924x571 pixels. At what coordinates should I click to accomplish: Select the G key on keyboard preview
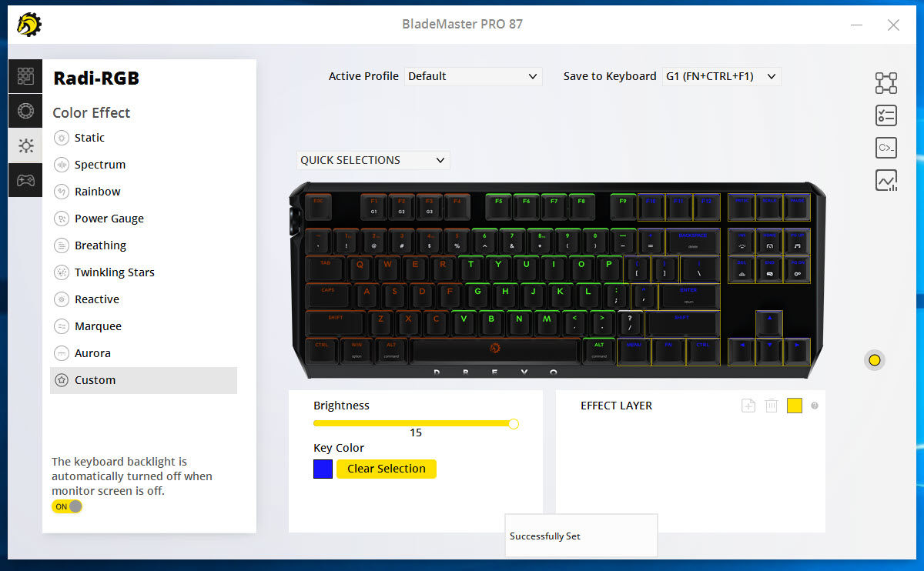pyautogui.click(x=478, y=296)
